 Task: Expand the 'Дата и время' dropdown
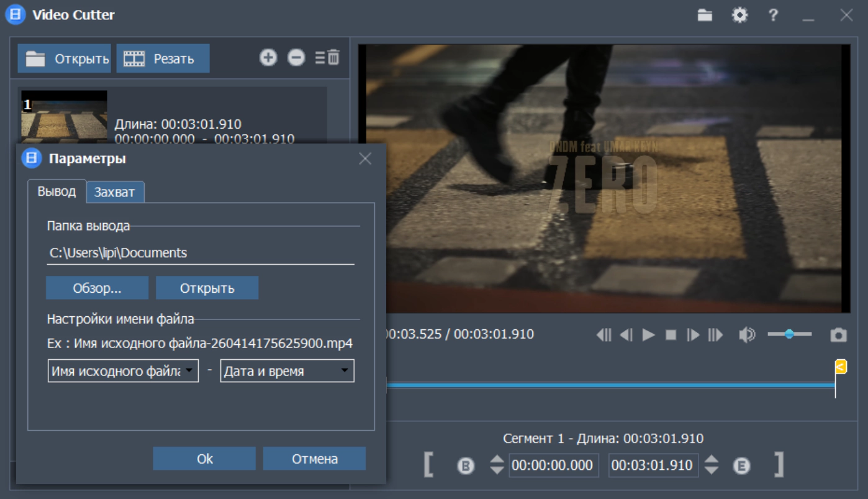click(x=287, y=371)
